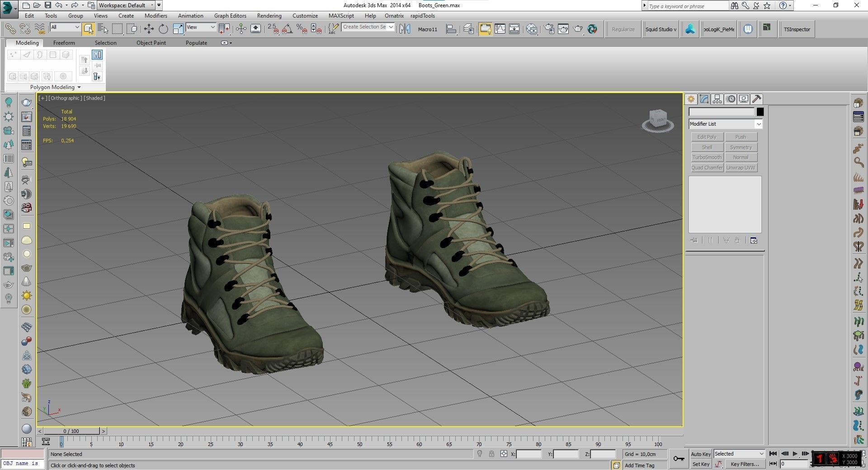This screenshot has width=868, height=470.
Task: Open the Rendering menu
Action: click(269, 15)
